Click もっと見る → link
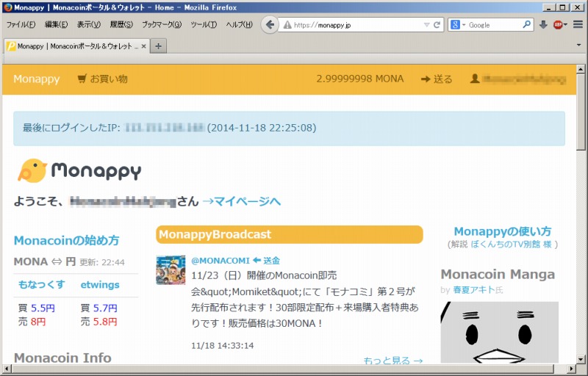Viewport: 588px width, 376px height. 393,361
